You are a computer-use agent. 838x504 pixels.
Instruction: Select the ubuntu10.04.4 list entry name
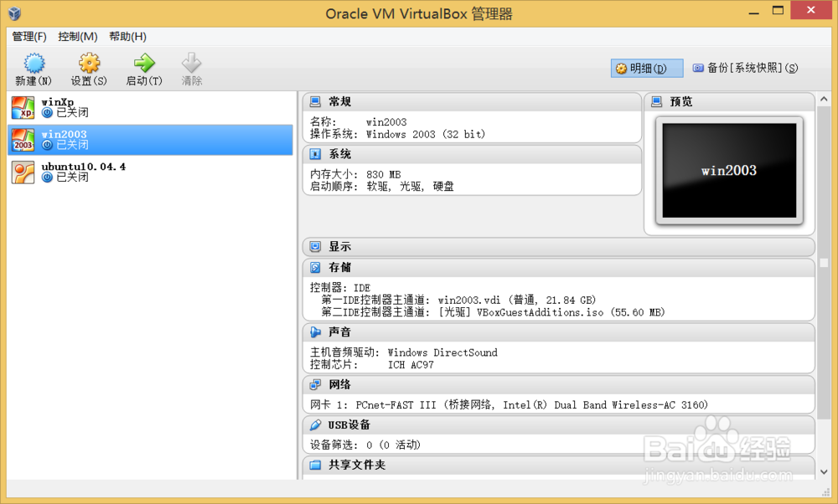pos(83,167)
